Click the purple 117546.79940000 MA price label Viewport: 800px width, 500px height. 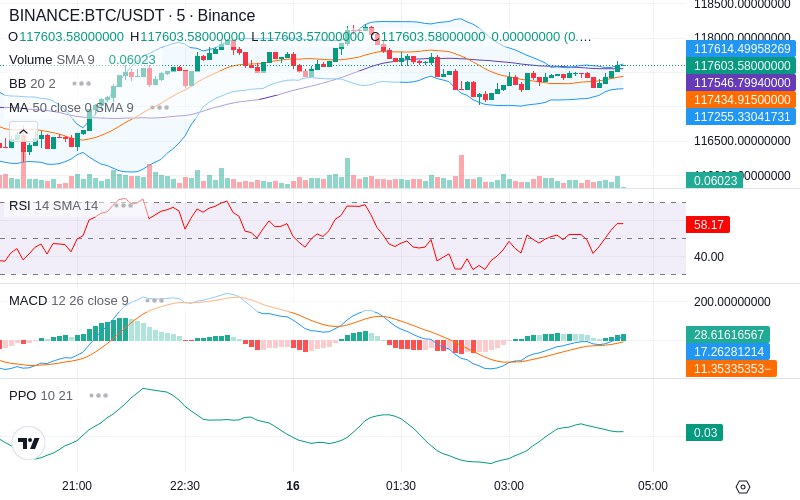(x=741, y=83)
